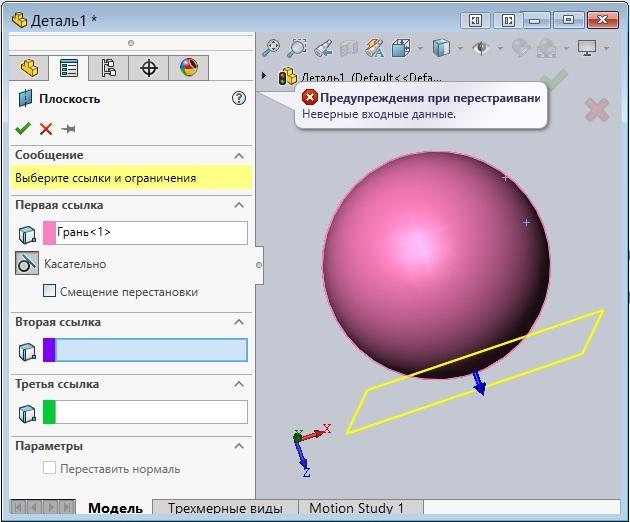The width and height of the screenshot is (630, 522).
Task: Click the second reference selection field
Action: coord(151,350)
